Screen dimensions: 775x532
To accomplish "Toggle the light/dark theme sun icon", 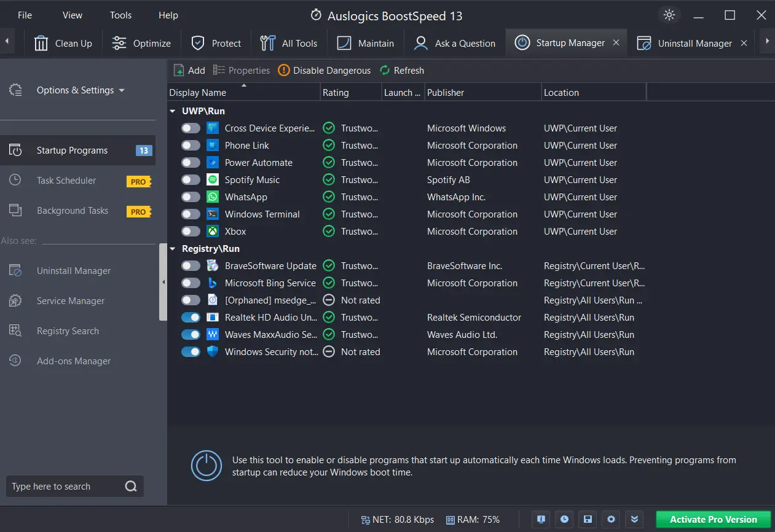I will (x=669, y=15).
